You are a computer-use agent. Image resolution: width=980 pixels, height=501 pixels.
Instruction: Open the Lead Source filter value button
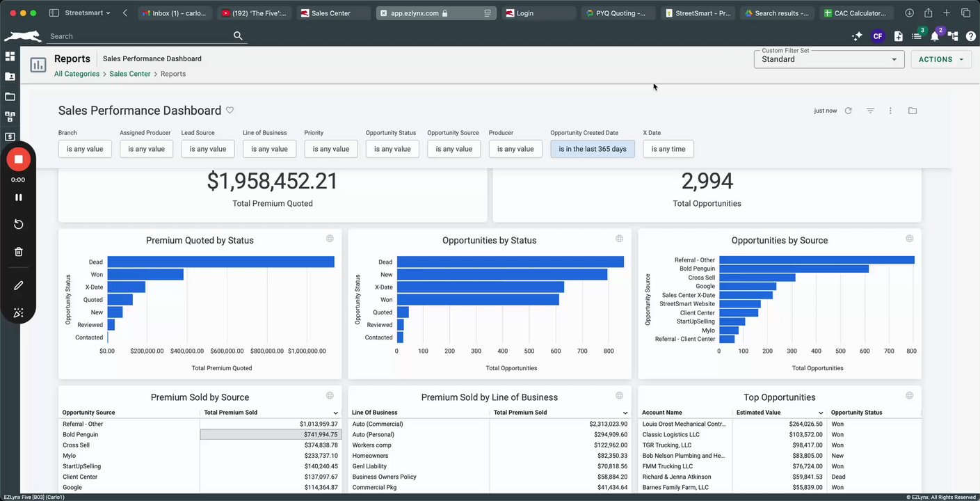(208, 149)
